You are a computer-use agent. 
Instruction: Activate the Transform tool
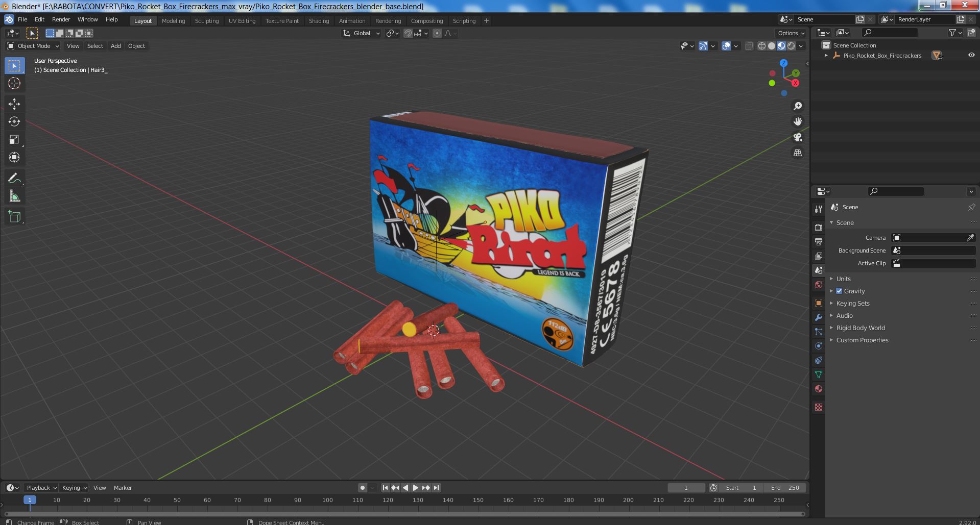click(14, 158)
